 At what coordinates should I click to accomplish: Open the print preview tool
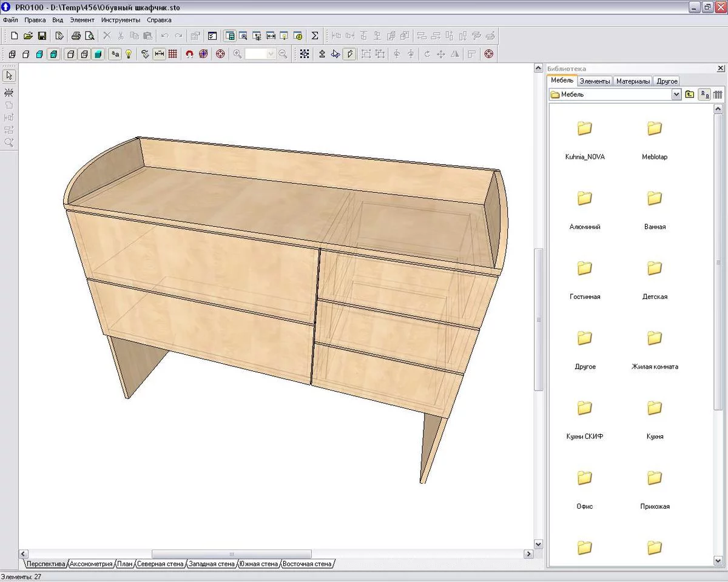(90, 36)
